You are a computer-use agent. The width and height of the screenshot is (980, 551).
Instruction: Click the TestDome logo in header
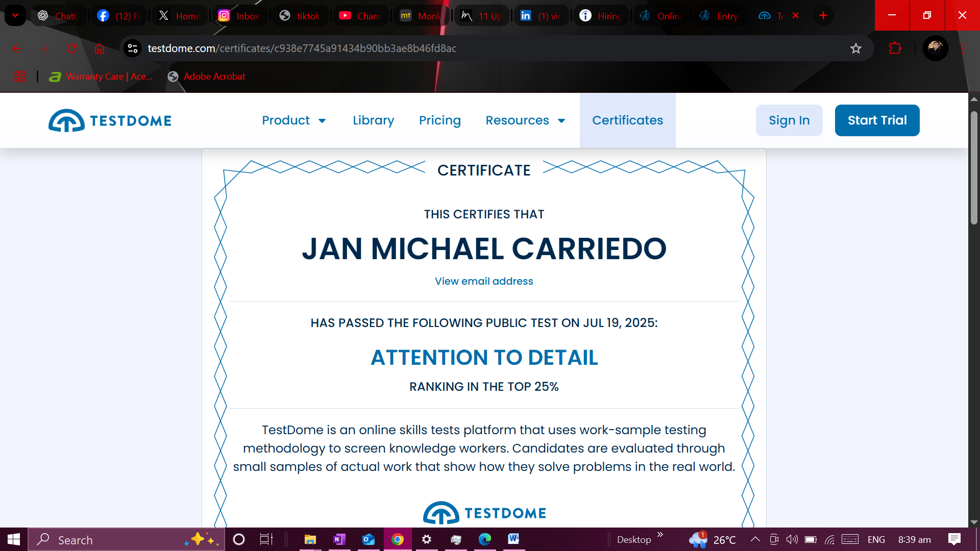(x=110, y=120)
